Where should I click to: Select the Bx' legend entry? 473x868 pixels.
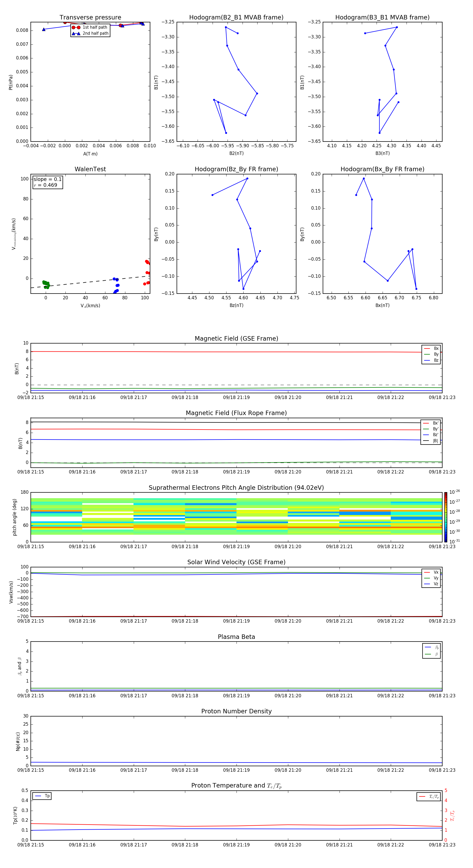pos(431,423)
